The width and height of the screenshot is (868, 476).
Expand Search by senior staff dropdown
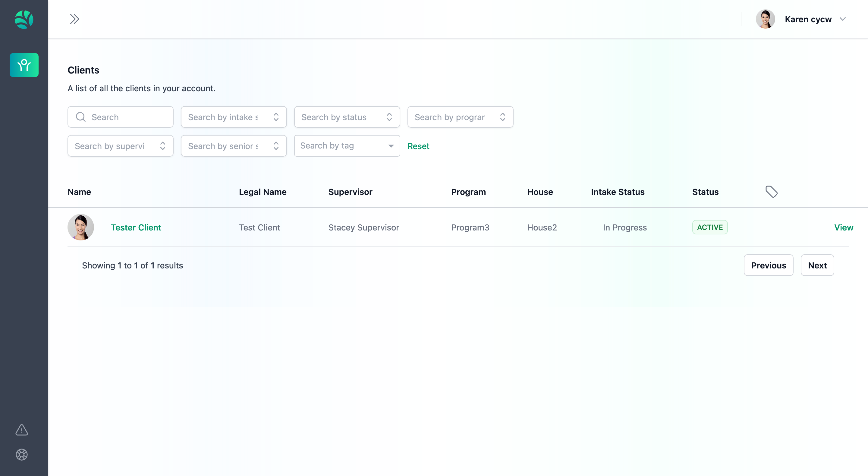(x=234, y=146)
